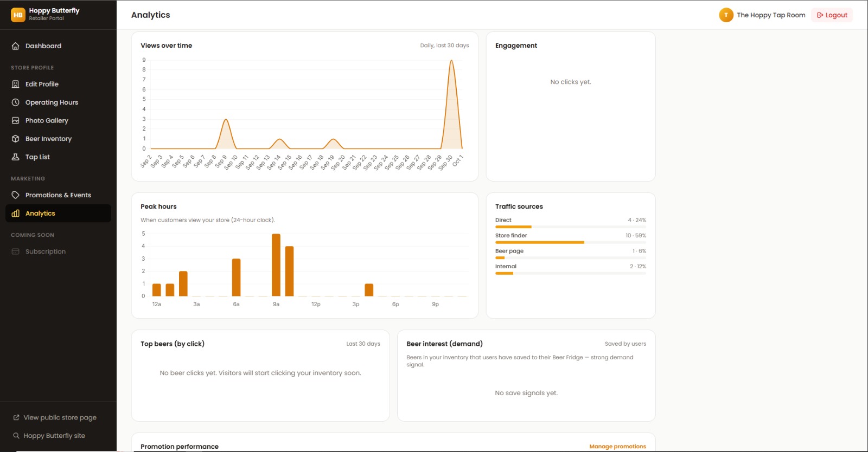Open Promotions & Events

click(x=58, y=195)
